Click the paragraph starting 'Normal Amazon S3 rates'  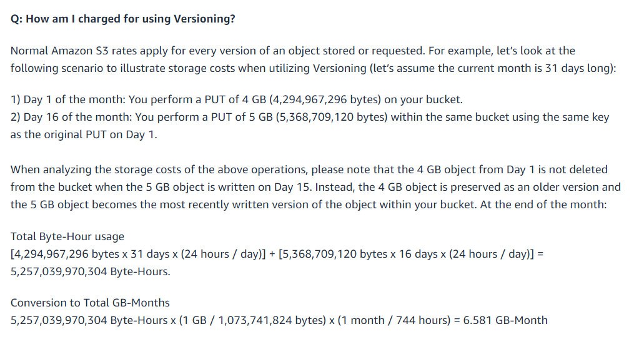point(314,59)
